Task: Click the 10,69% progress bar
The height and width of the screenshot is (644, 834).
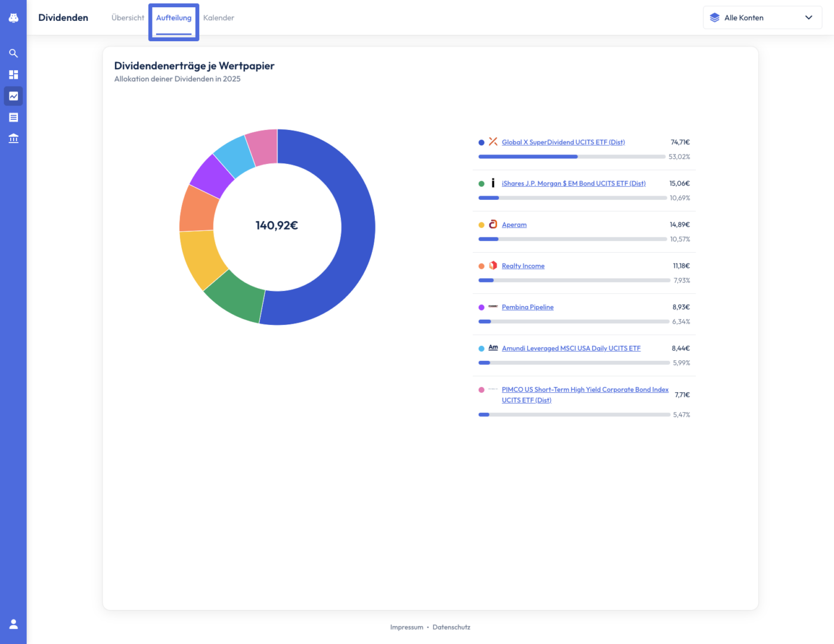Action: (572, 198)
